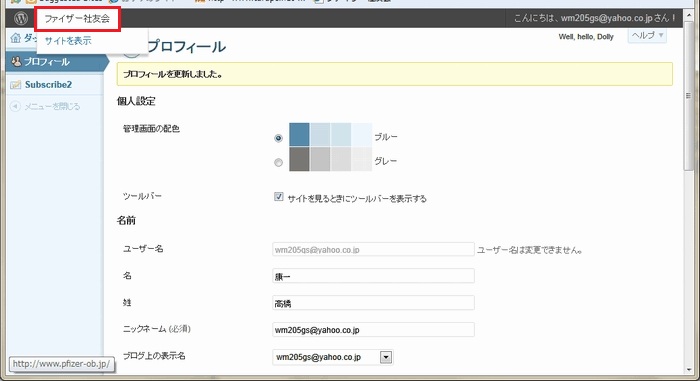Expand the ヘルプ help tab
700x381 pixels.
(647, 35)
